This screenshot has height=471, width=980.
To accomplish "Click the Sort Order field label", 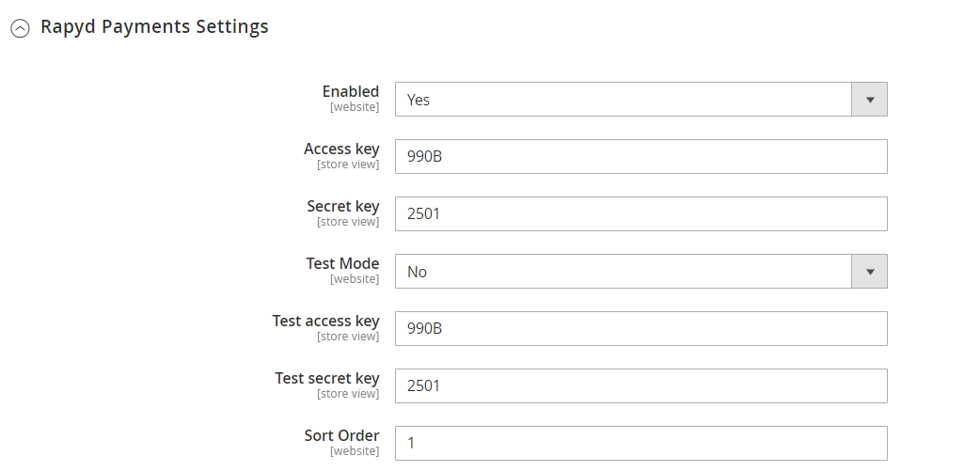I will point(341,436).
